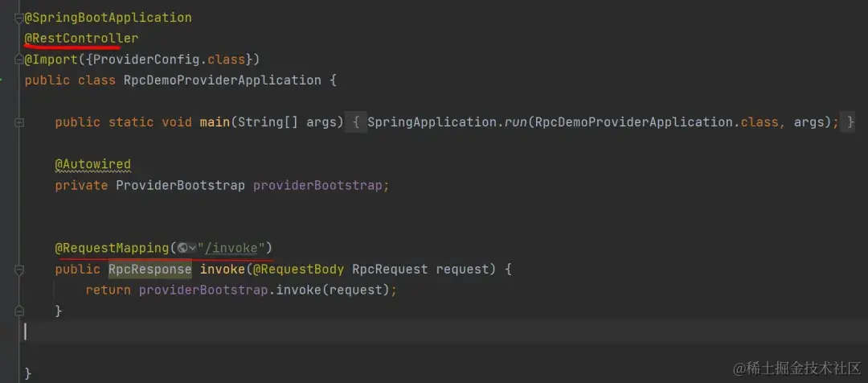Click the public keyword before RpcResponse
Image resolution: width=868 pixels, height=383 pixels.
(77, 270)
